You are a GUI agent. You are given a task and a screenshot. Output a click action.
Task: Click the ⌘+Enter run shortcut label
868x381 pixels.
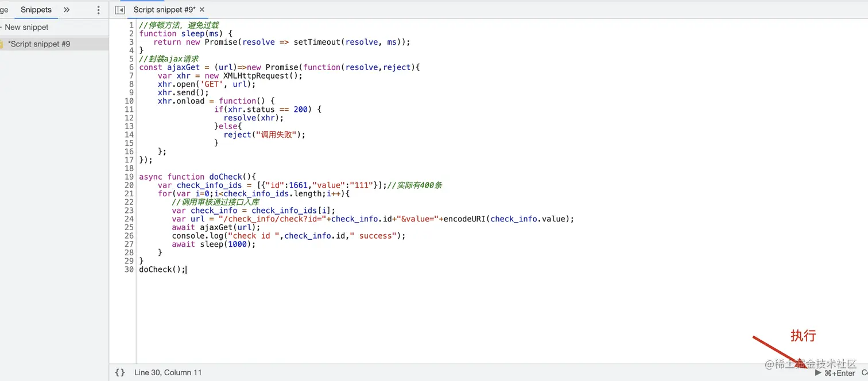coord(840,373)
